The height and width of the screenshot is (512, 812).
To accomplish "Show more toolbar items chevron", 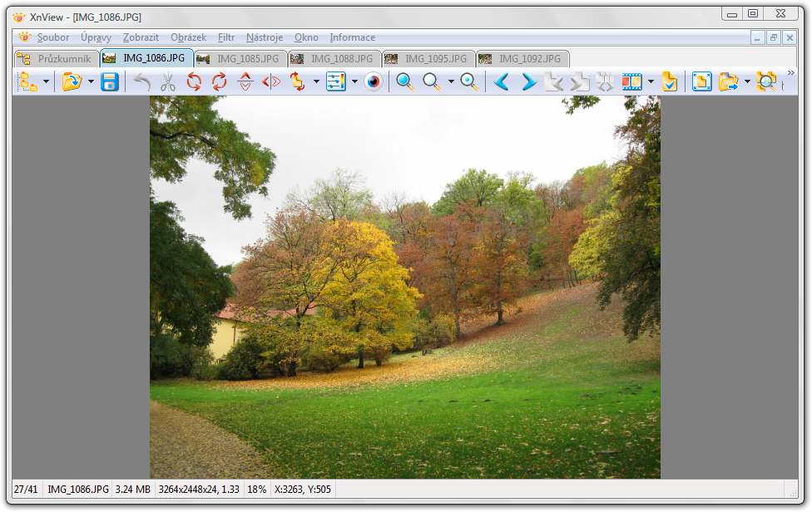I will pyautogui.click(x=790, y=73).
